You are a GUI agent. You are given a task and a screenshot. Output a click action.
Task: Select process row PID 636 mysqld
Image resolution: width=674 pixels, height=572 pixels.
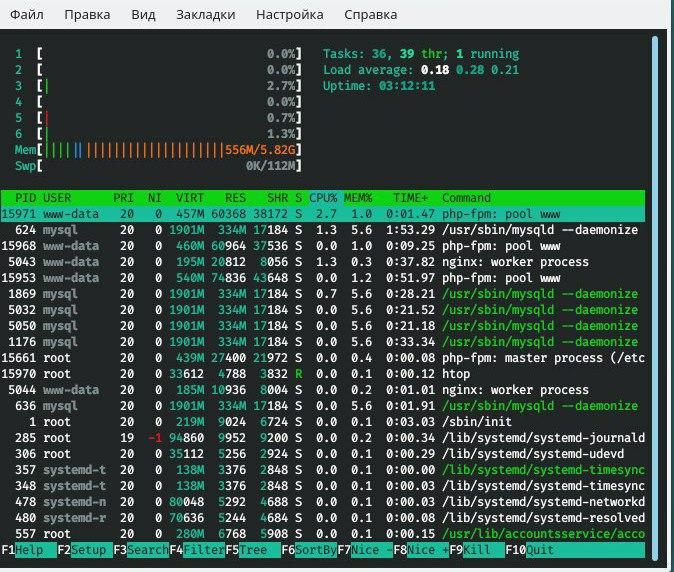point(323,406)
